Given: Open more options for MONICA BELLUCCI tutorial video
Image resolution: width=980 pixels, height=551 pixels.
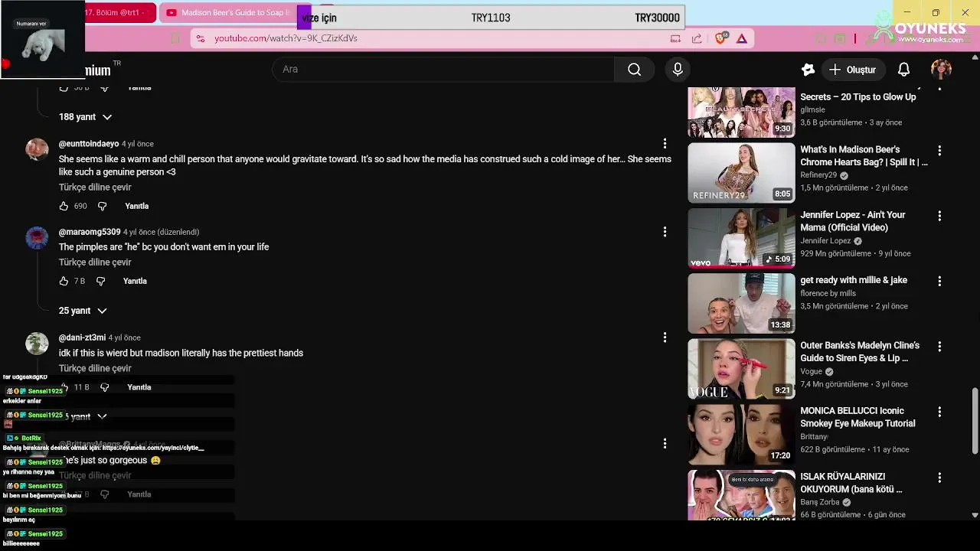Looking at the screenshot, I should (x=939, y=412).
